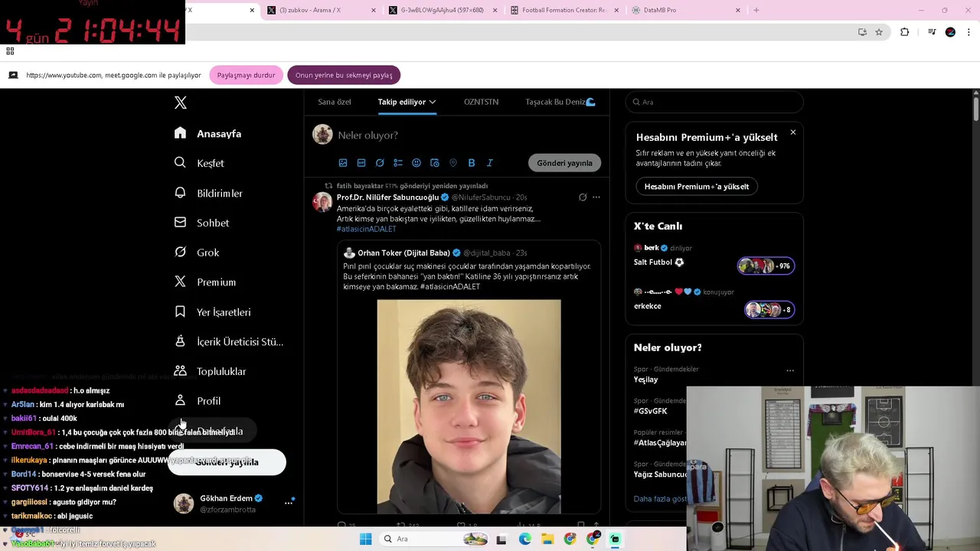Image resolution: width=980 pixels, height=551 pixels.
Task: Open the boy's photo in quoted post
Action: point(469,406)
